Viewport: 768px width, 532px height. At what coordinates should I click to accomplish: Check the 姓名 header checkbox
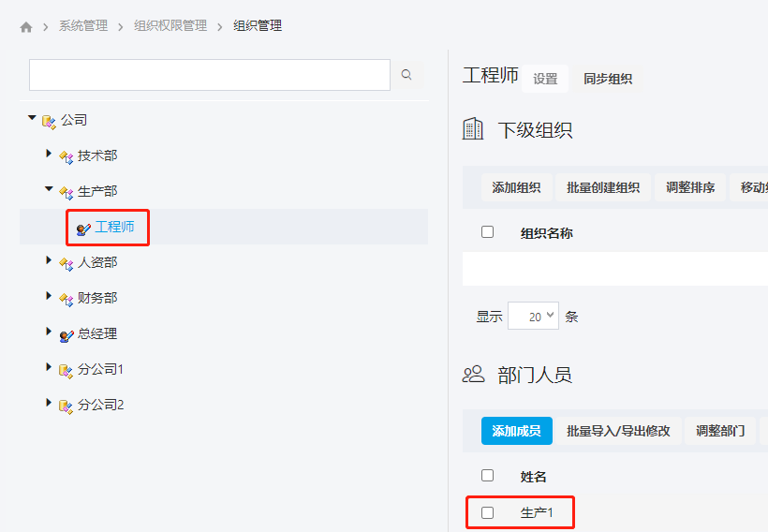(487, 476)
